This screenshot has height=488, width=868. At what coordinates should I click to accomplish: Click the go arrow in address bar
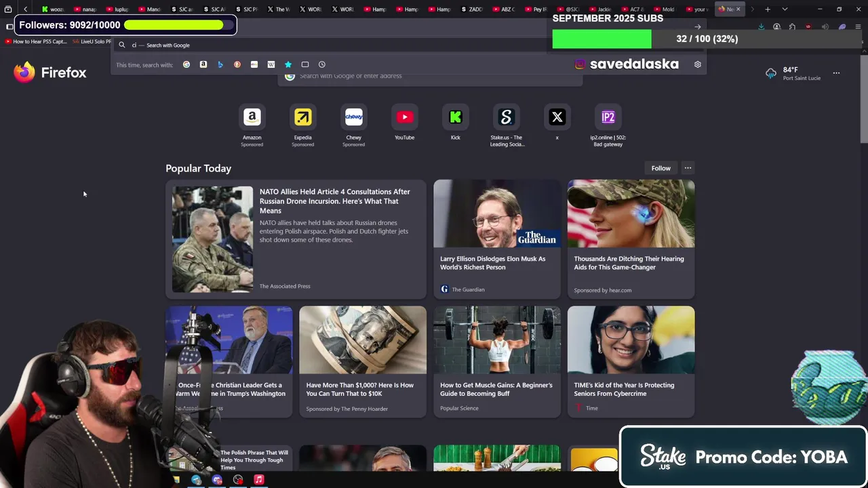pyautogui.click(x=697, y=27)
